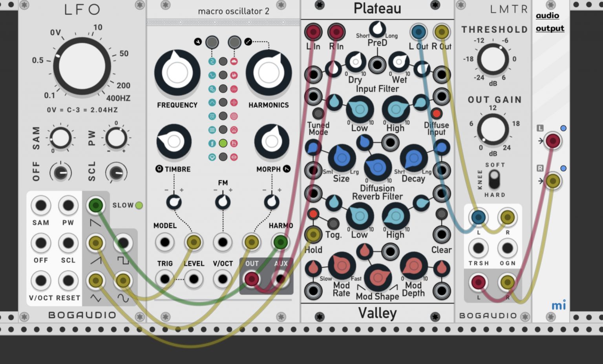Click the PW knob on LFO
This screenshot has width=603, height=364.
pos(116,138)
